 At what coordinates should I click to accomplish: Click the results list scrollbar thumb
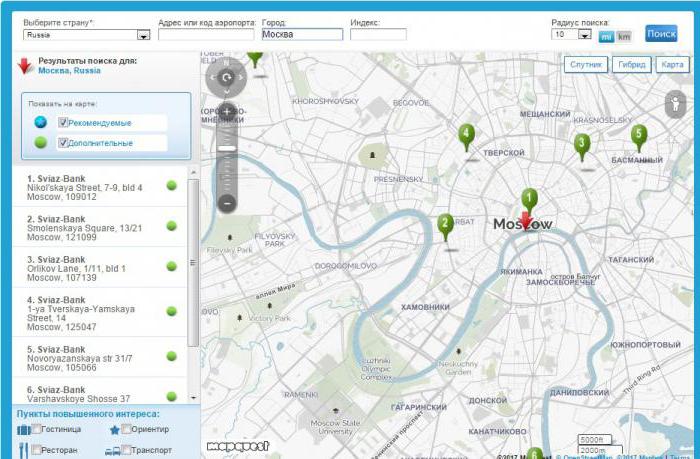tap(193, 263)
